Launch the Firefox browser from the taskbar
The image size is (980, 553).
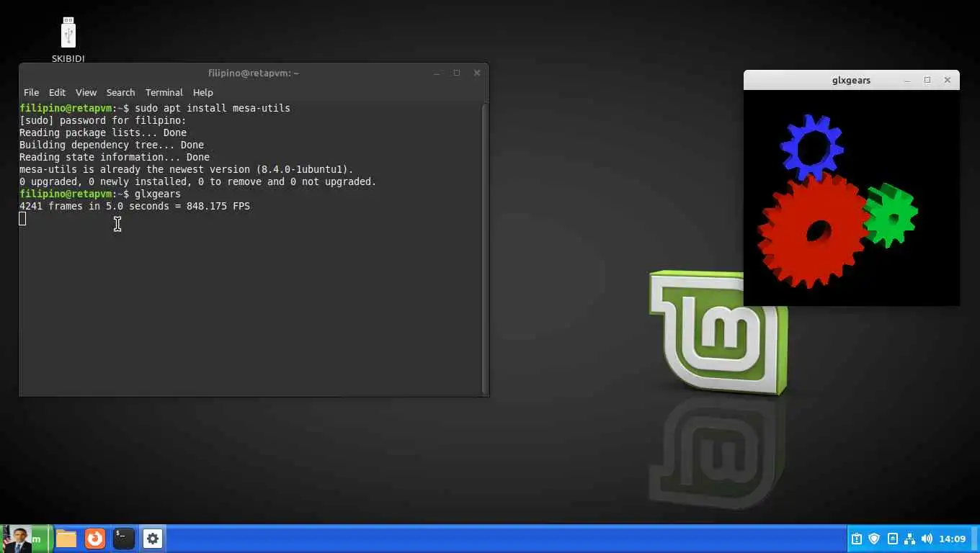tap(95, 539)
